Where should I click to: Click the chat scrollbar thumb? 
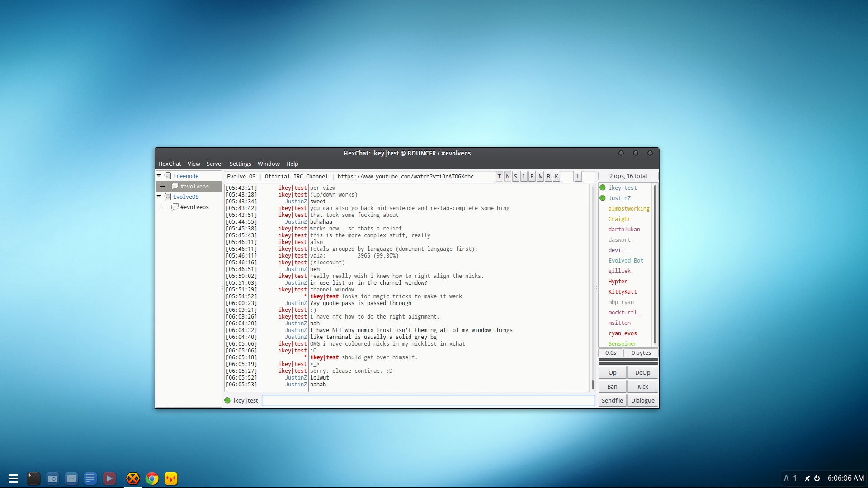pos(592,385)
